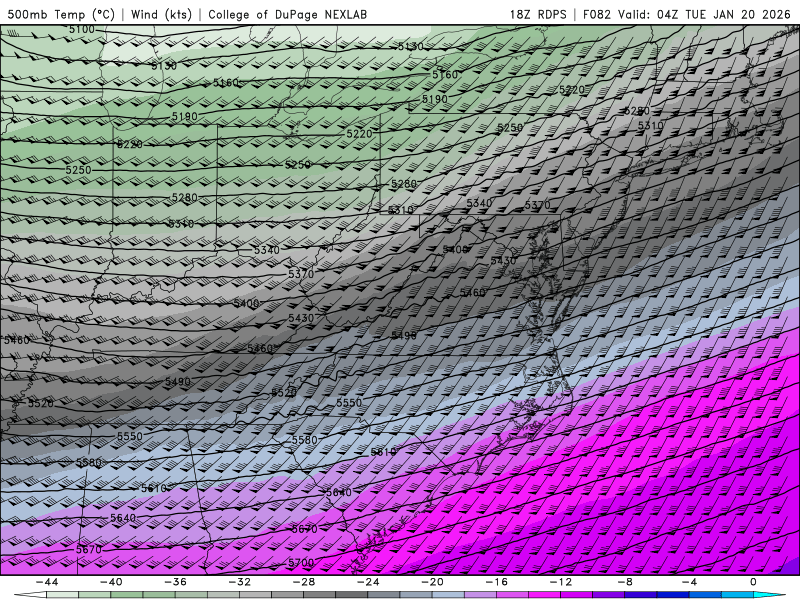Click the -44 color scale label
Screen dimensions: 800x600
pyautogui.click(x=47, y=582)
